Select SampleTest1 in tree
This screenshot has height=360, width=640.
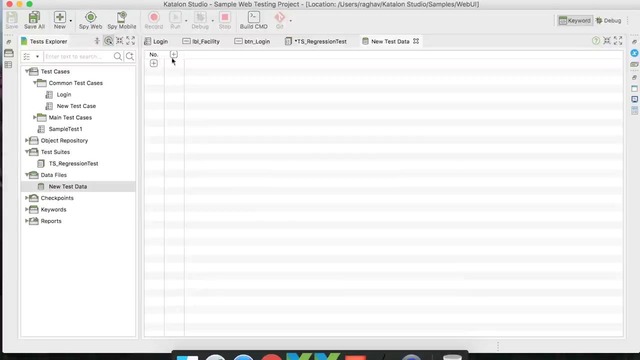click(x=65, y=129)
